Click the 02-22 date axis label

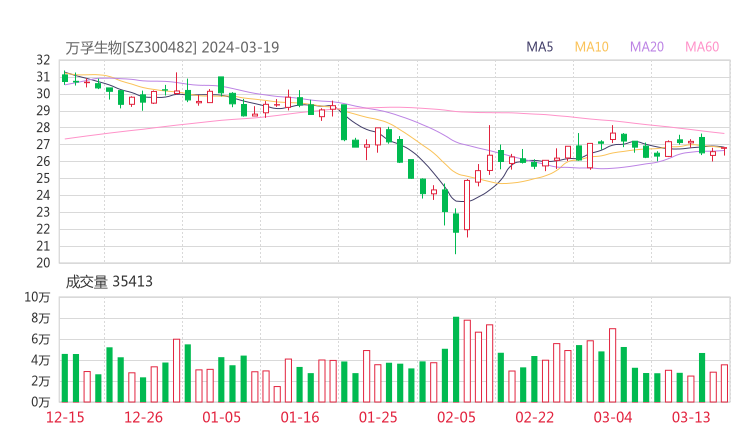point(534,417)
